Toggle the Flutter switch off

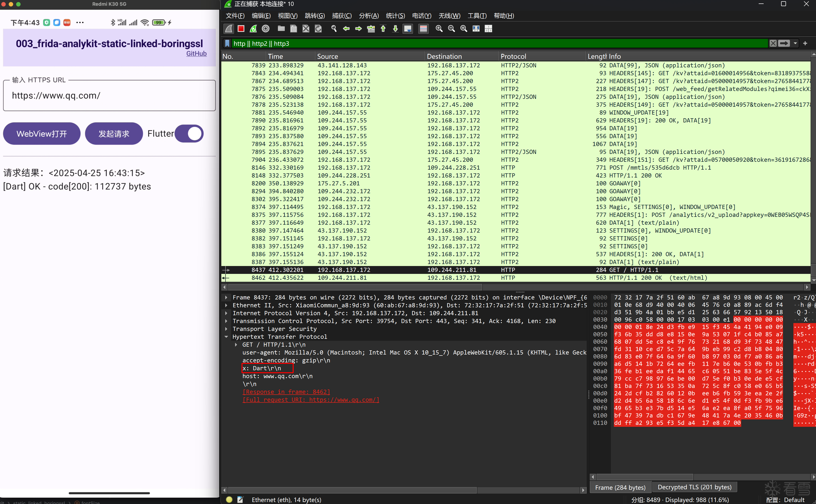(x=189, y=134)
